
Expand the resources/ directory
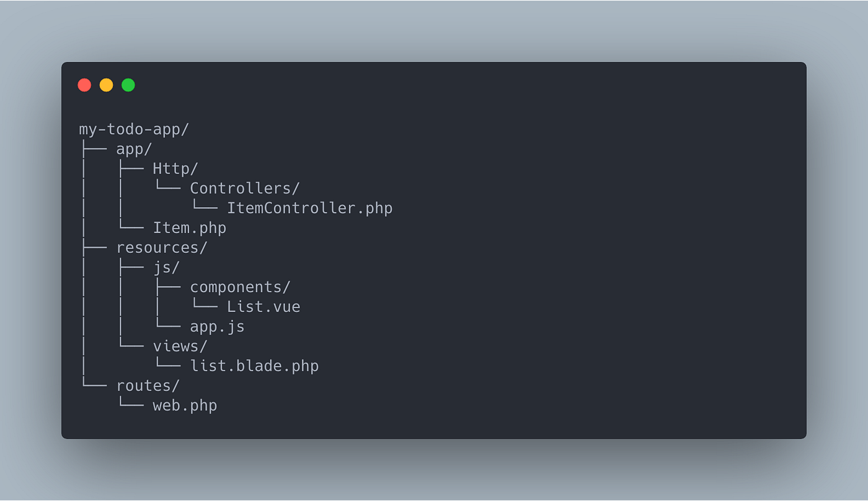pyautogui.click(x=162, y=247)
